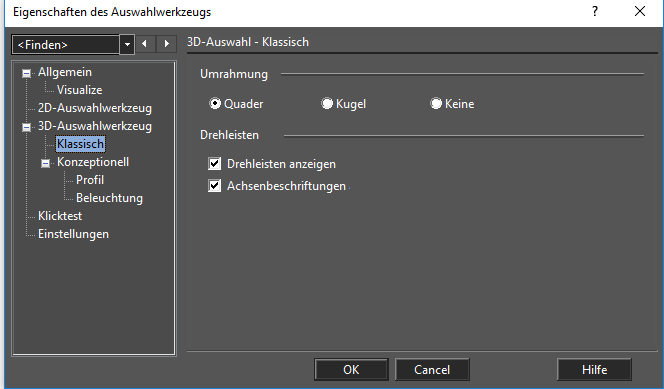Select the Keine radio button
This screenshot has height=389, width=664.
point(436,104)
